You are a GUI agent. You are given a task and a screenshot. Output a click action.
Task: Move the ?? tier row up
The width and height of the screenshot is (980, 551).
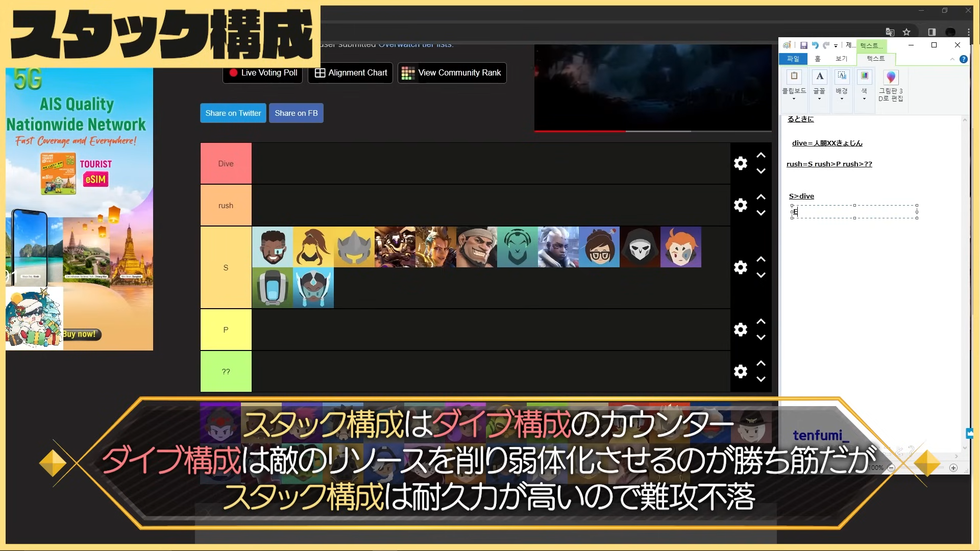pyautogui.click(x=761, y=363)
